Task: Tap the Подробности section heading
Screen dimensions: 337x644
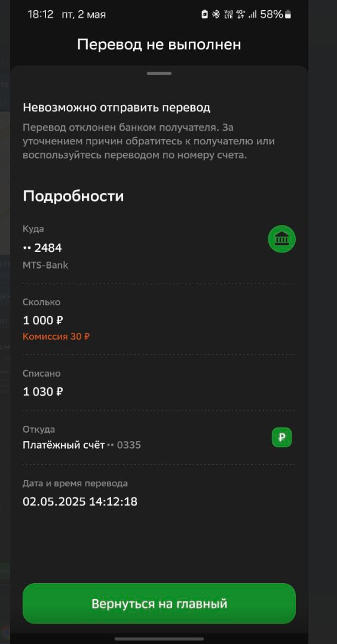Action: pyautogui.click(x=73, y=196)
